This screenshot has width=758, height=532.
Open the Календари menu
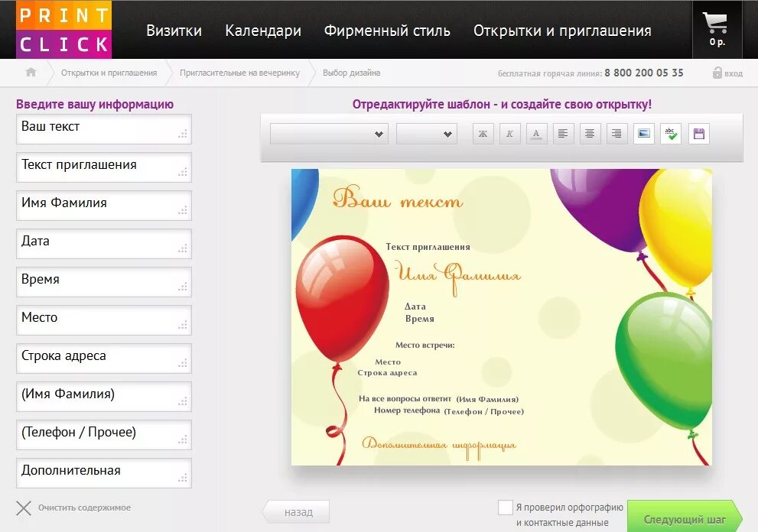coord(263,31)
